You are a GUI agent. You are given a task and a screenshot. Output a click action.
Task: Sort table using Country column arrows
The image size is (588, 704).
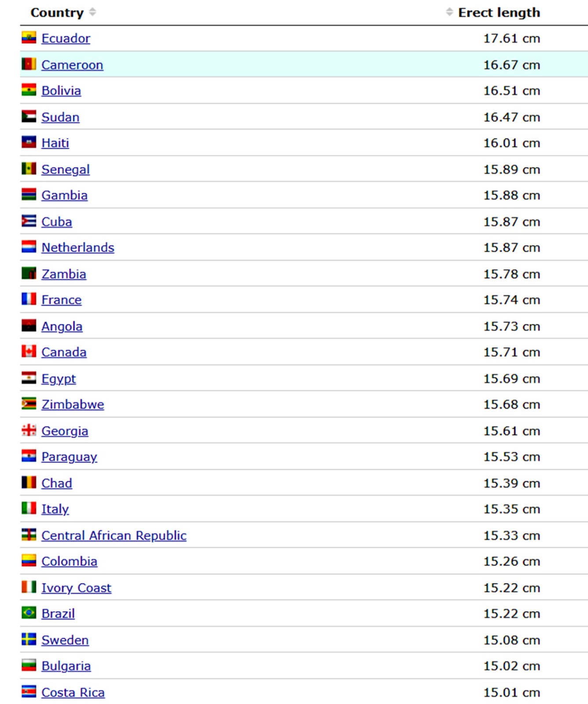(92, 12)
